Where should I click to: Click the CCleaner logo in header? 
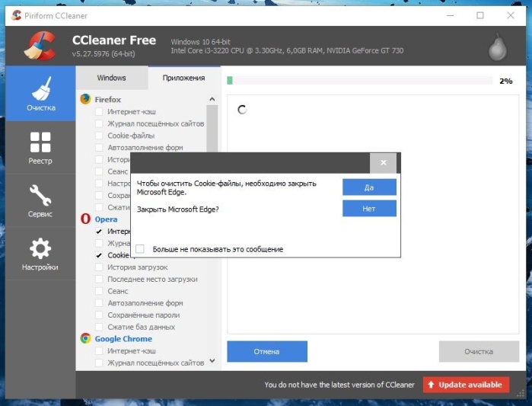click(40, 46)
